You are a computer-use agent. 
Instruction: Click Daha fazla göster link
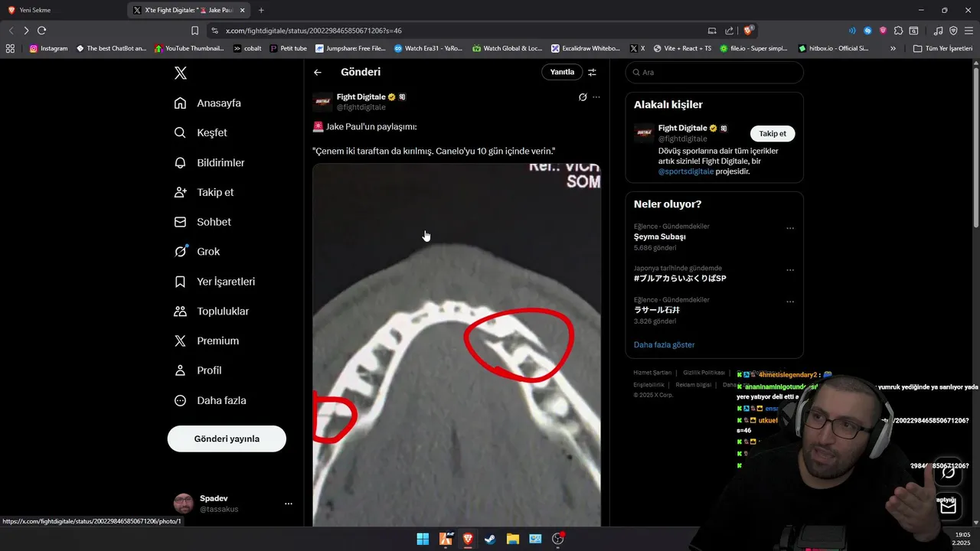click(x=664, y=344)
